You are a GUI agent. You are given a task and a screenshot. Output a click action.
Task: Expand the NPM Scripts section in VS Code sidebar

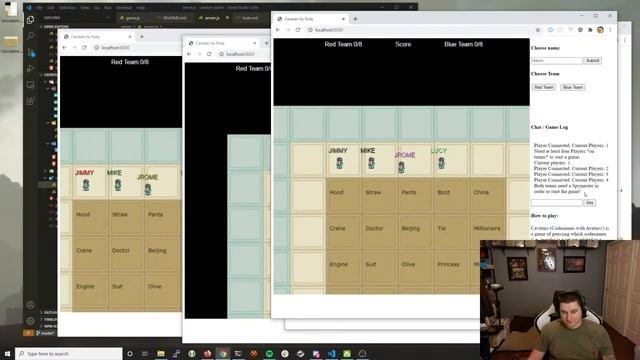pyautogui.click(x=49, y=326)
